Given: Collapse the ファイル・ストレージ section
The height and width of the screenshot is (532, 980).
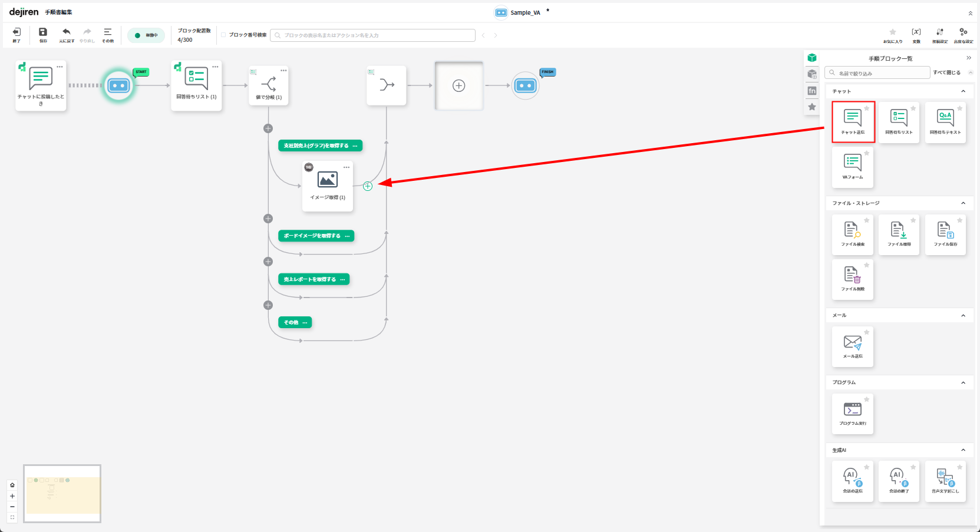Looking at the screenshot, I should (x=963, y=203).
